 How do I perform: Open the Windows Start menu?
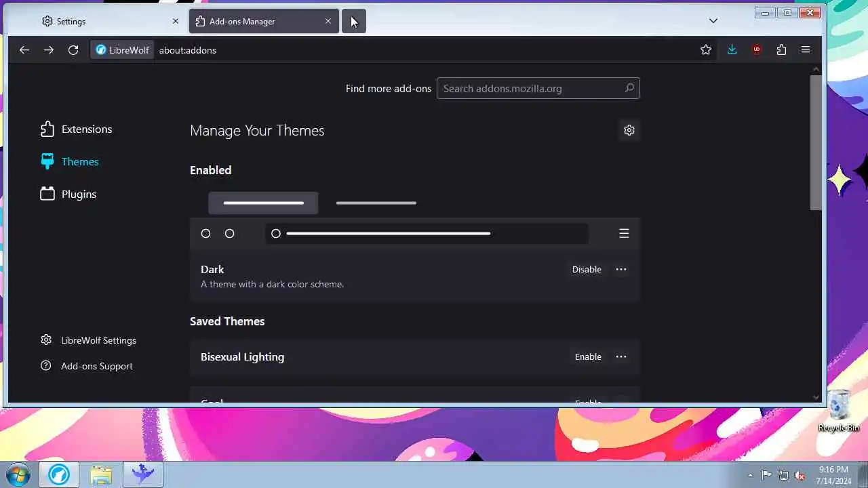tap(18, 474)
